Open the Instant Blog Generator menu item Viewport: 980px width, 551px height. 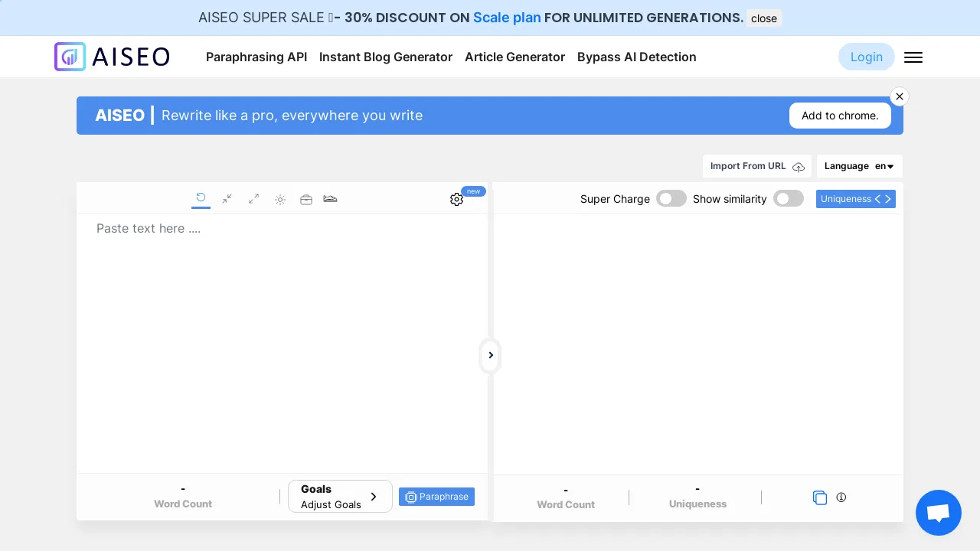pyautogui.click(x=386, y=57)
